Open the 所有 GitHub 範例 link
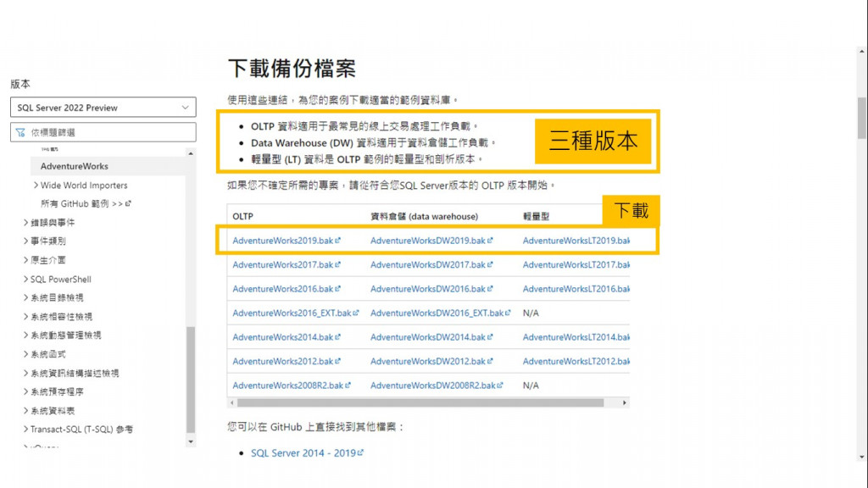This screenshot has height=488, width=868. pos(86,203)
